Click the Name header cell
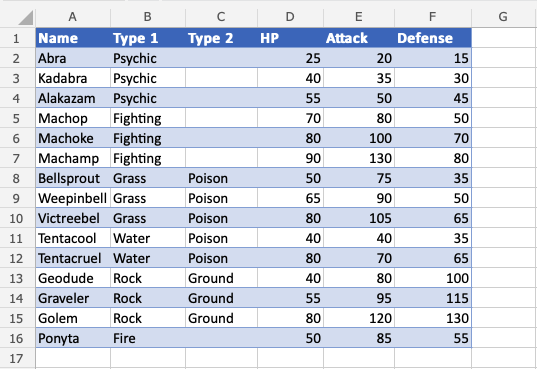The height and width of the screenshot is (369, 537). click(x=73, y=38)
